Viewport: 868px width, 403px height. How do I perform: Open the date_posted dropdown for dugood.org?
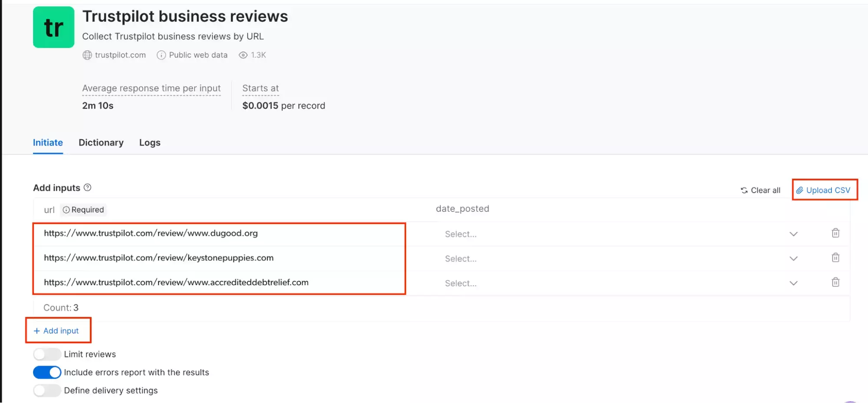click(x=793, y=233)
